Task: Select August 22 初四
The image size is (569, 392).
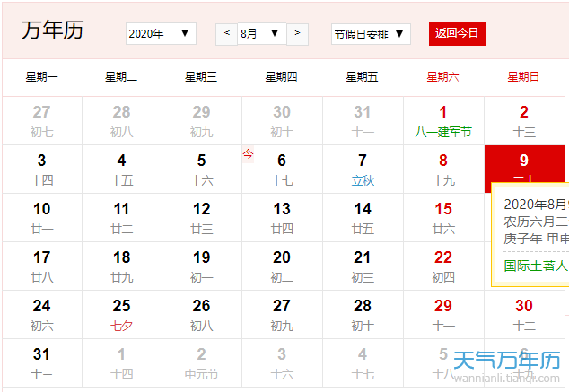Action: pos(443,266)
